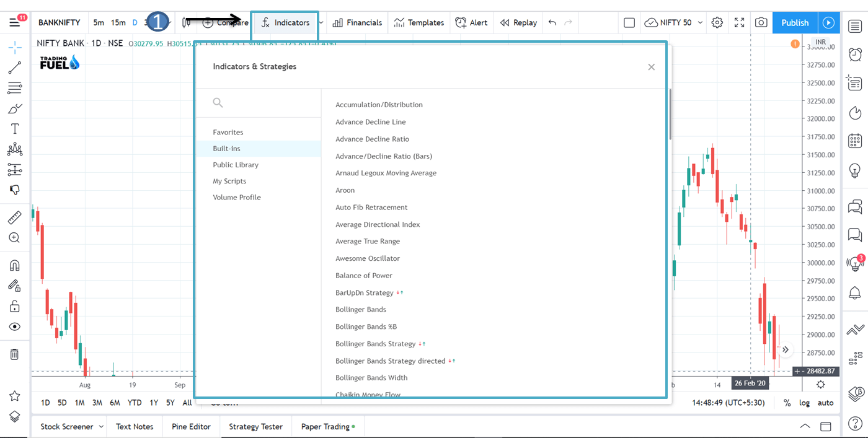Click the indicators list scrollbar
Viewport: 868px width, 438px height.
(x=670, y=115)
